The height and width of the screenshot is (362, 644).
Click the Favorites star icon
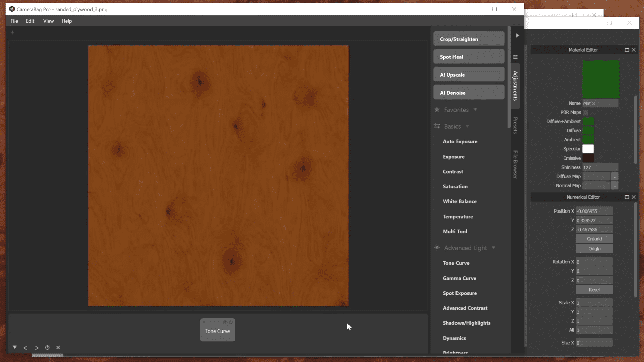coord(437,110)
